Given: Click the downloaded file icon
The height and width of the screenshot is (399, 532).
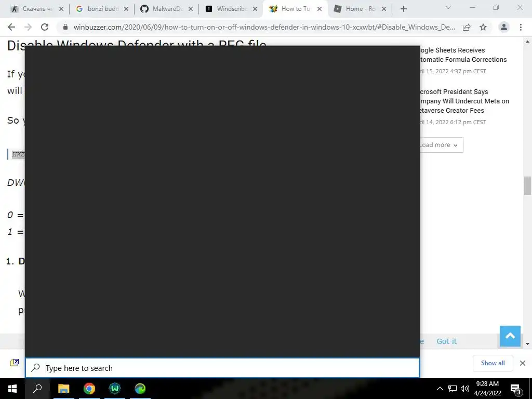Looking at the screenshot, I should 15,363.
